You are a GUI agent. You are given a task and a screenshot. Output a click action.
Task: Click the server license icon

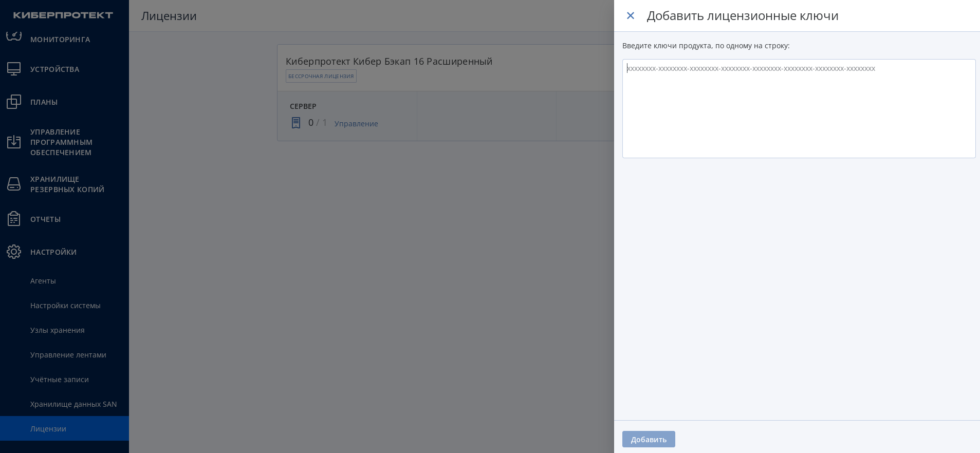pyautogui.click(x=296, y=123)
